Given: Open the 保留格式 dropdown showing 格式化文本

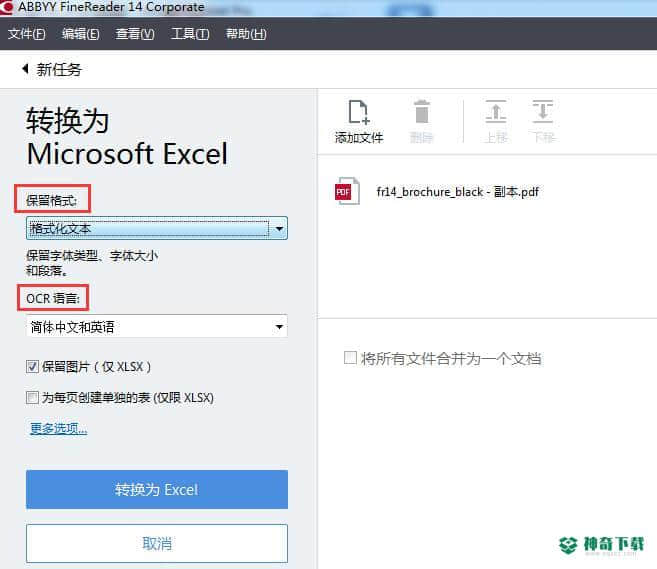Looking at the screenshot, I should pyautogui.click(x=157, y=228).
